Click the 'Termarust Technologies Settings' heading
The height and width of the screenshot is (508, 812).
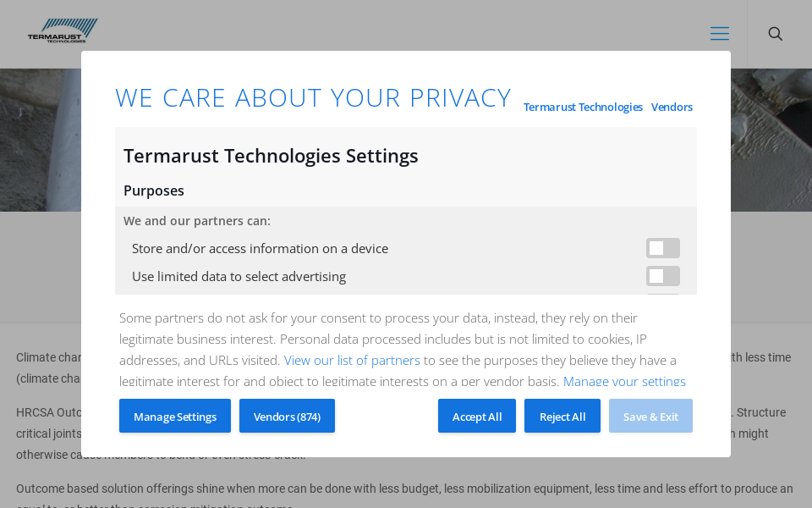point(271,156)
